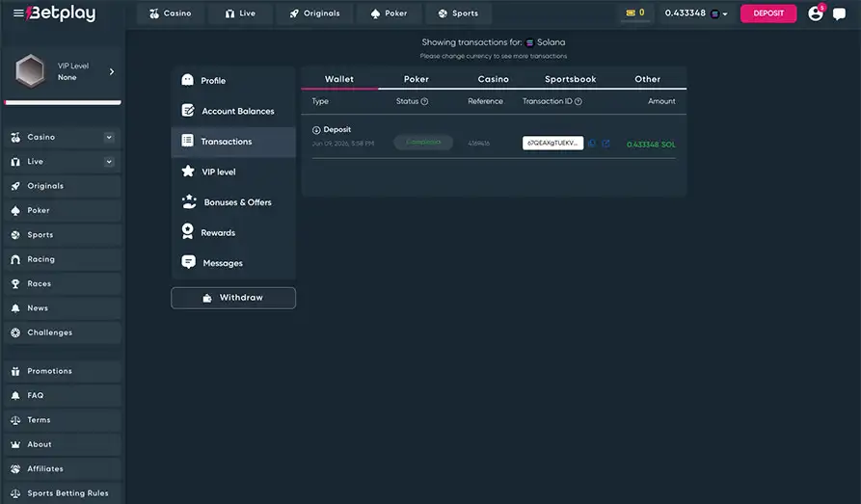Switch to the Wallet tab
The width and height of the screenshot is (861, 504).
click(339, 79)
